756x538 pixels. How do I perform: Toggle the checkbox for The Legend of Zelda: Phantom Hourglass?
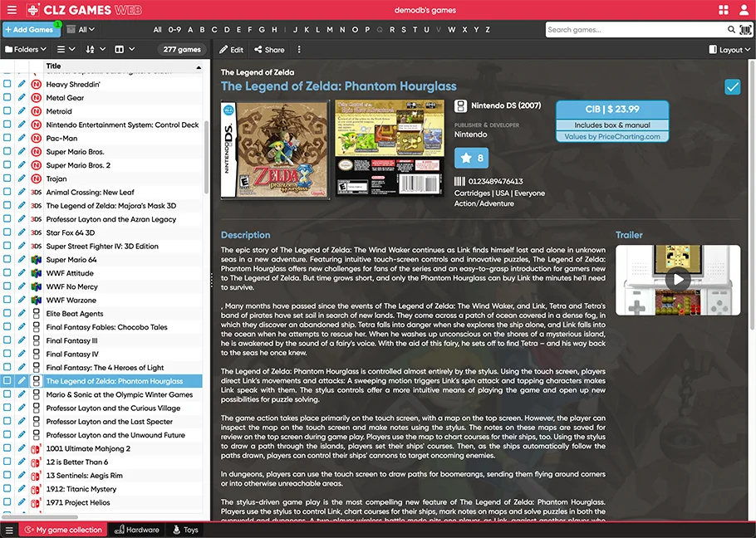click(x=7, y=381)
